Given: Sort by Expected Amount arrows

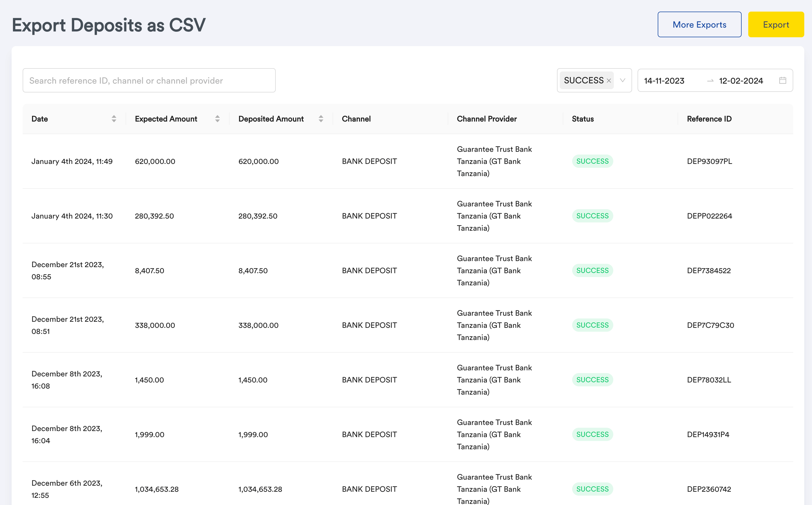Looking at the screenshot, I should (x=217, y=119).
